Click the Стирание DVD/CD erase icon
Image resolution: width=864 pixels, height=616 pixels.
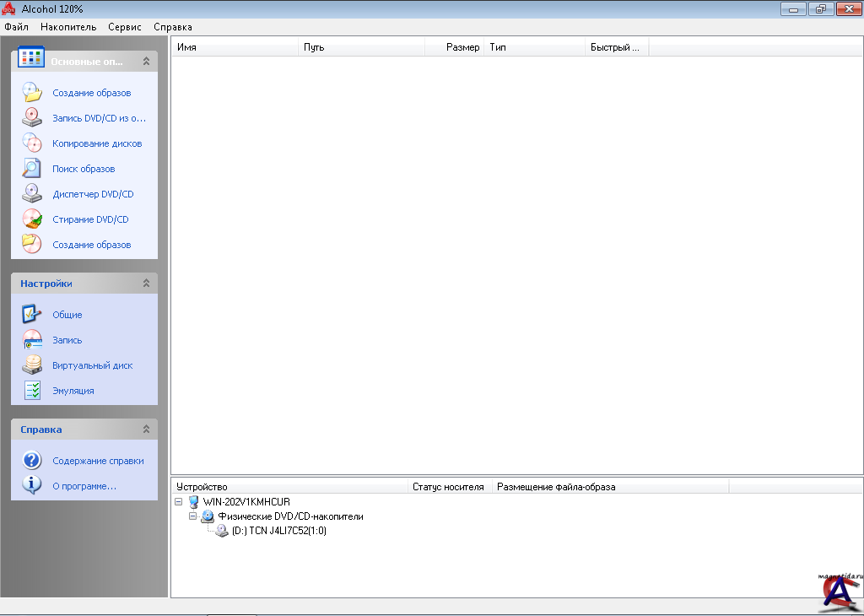[31, 219]
